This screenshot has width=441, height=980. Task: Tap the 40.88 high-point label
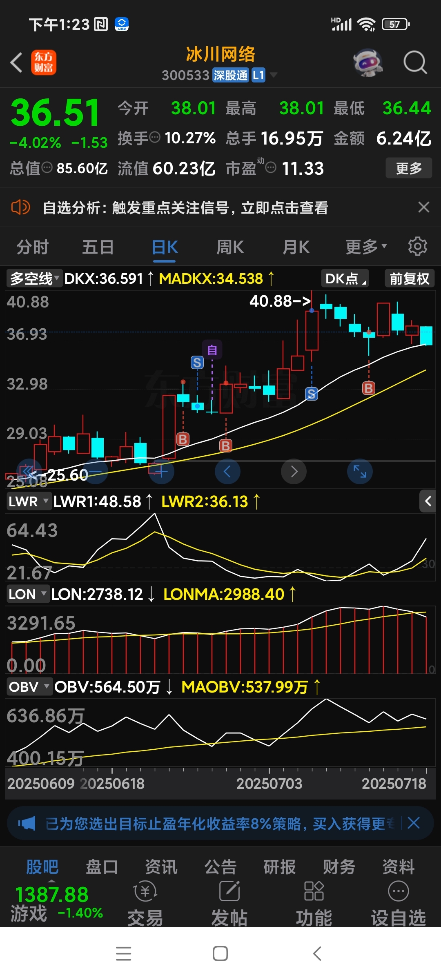click(280, 301)
